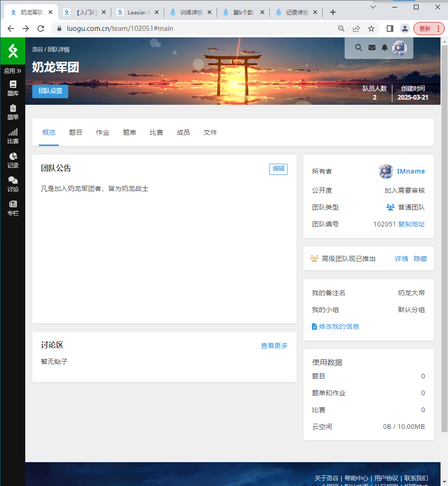Switch to the 成员 members tab
Screen dimensions: 448x486
pyautogui.click(x=183, y=132)
